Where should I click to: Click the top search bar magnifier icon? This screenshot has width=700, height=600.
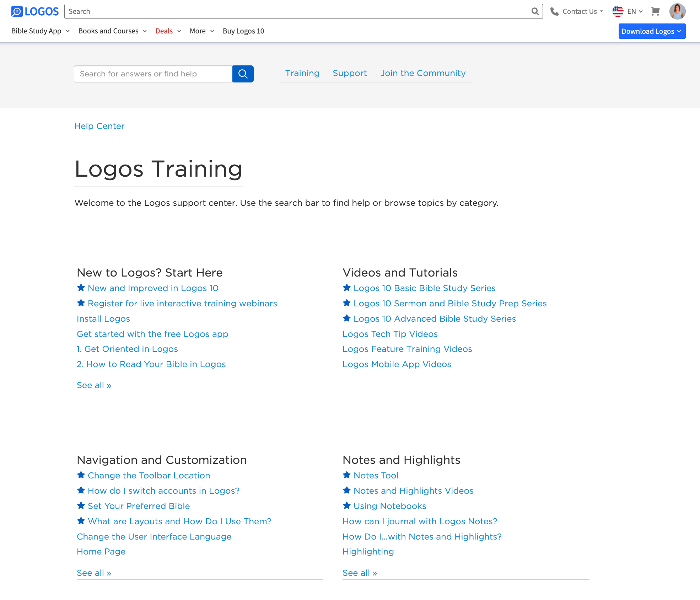[535, 11]
